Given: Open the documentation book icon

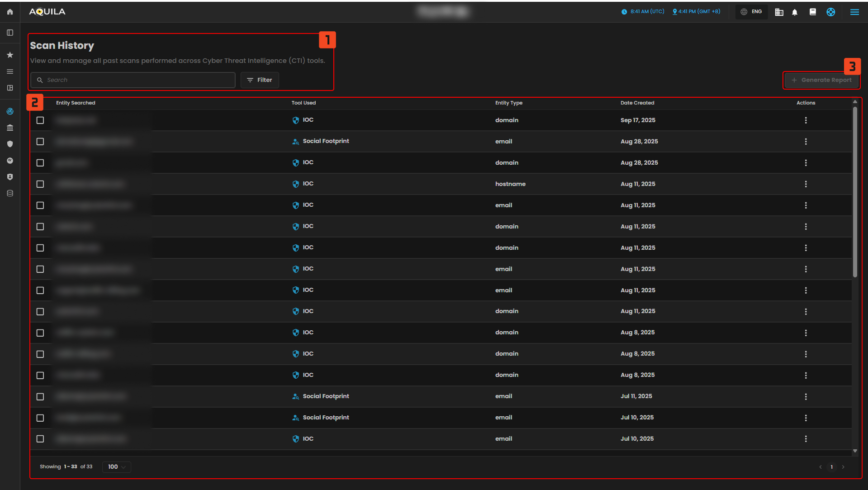Looking at the screenshot, I should pos(812,12).
